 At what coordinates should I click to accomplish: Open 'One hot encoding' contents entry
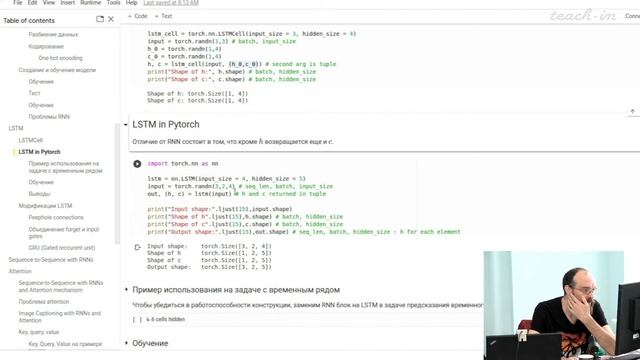point(60,58)
